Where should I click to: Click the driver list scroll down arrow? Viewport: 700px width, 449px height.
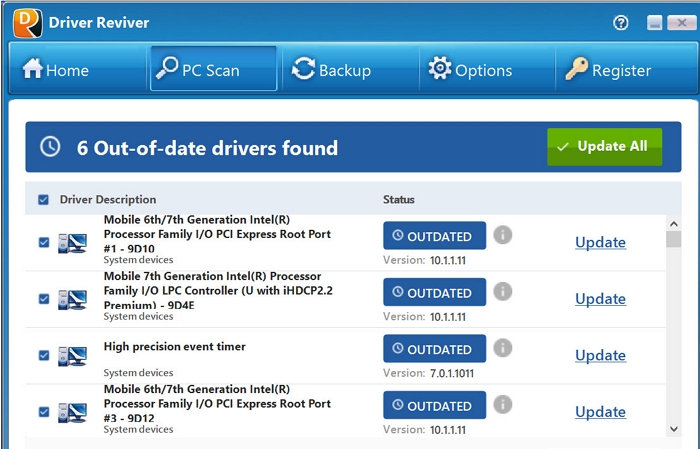674,429
